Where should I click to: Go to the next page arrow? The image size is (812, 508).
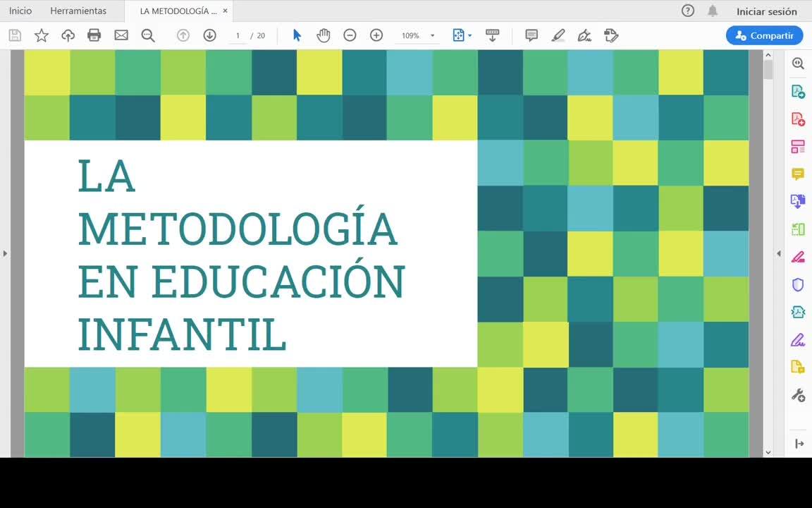(x=209, y=35)
